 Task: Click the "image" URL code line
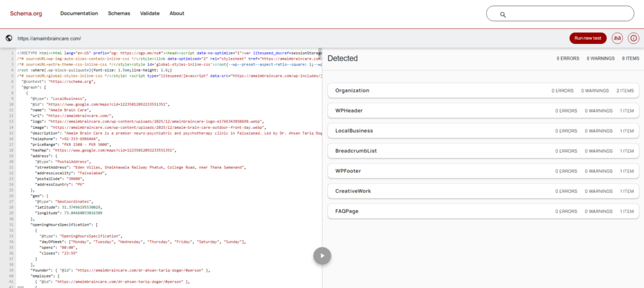(148, 128)
